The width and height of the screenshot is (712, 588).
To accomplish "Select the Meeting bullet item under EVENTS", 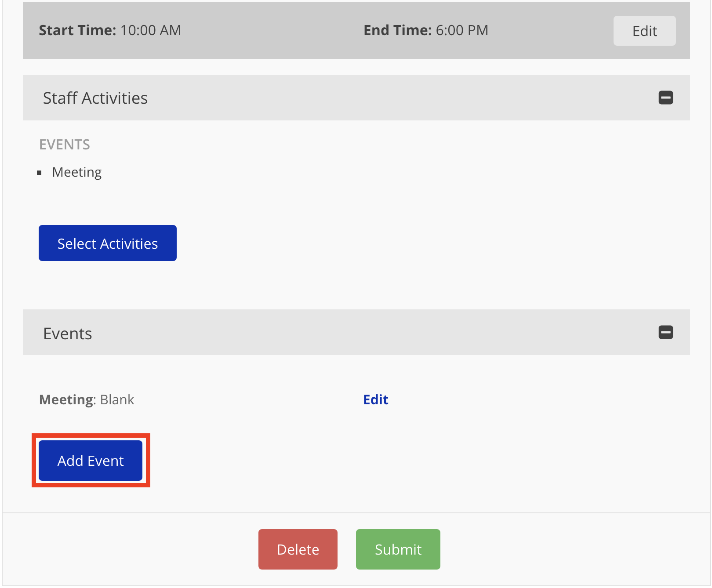I will [x=77, y=172].
